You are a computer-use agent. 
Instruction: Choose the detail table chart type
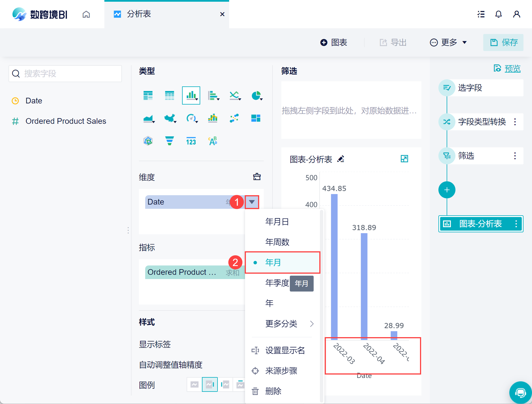tap(170, 95)
